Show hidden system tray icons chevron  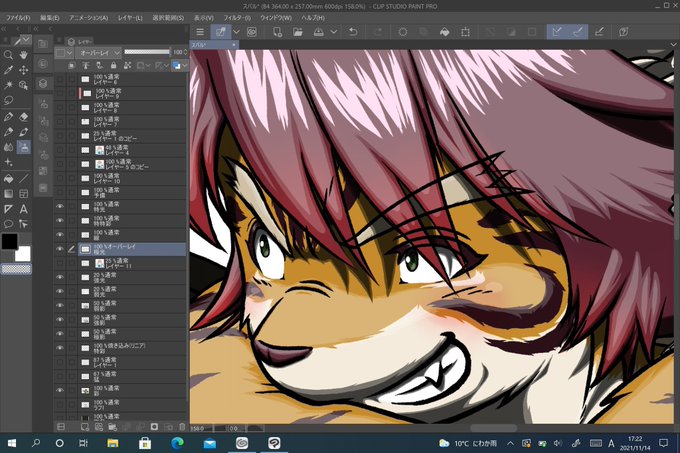(x=510, y=443)
